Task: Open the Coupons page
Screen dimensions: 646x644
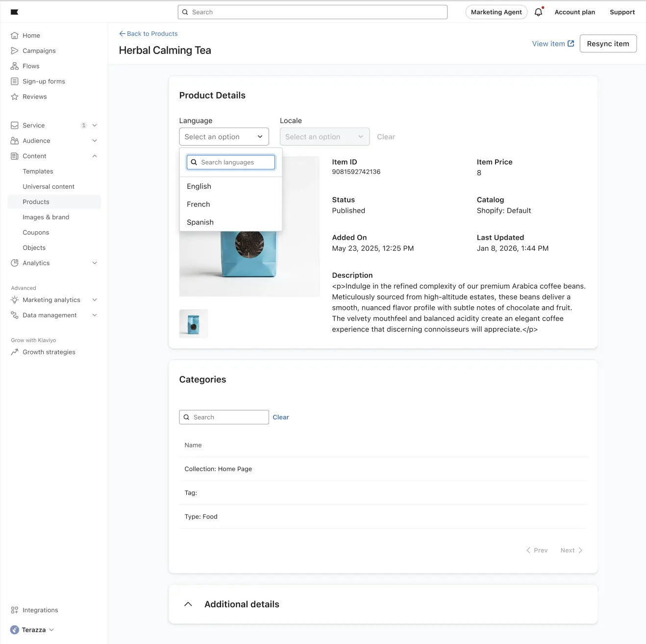Action: tap(36, 232)
